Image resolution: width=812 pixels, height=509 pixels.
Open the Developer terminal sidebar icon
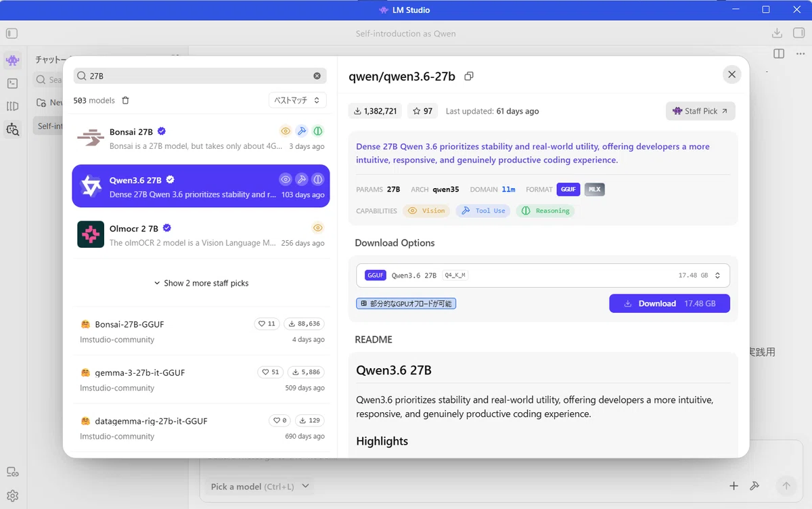pyautogui.click(x=12, y=83)
